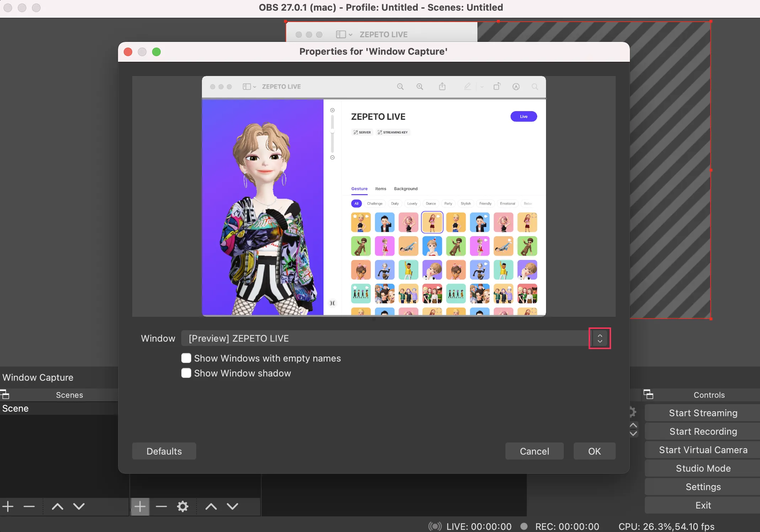
Task: Click the vertical zoom slider in preview
Action: point(332,134)
